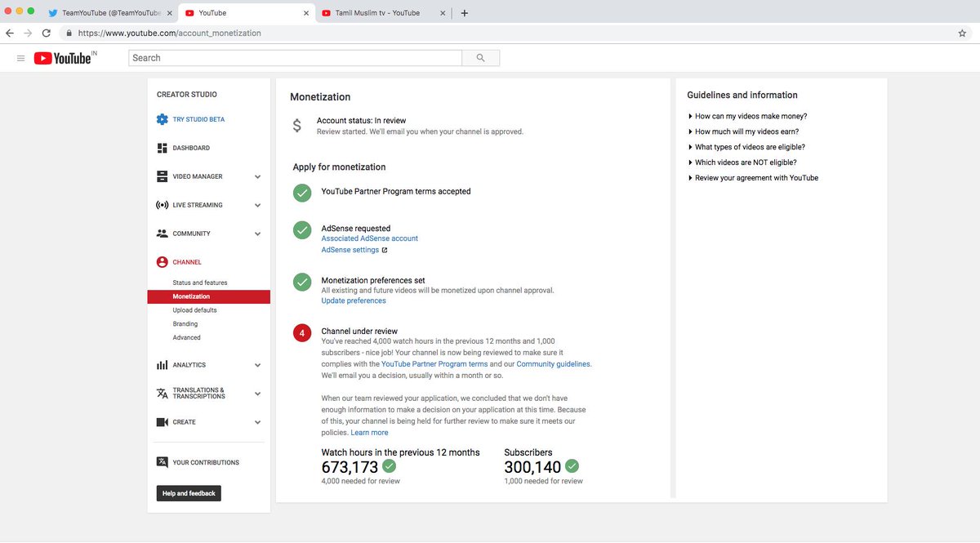Click green check next to 300,140 subscribers
The width and height of the screenshot is (980, 543).
[x=572, y=466]
